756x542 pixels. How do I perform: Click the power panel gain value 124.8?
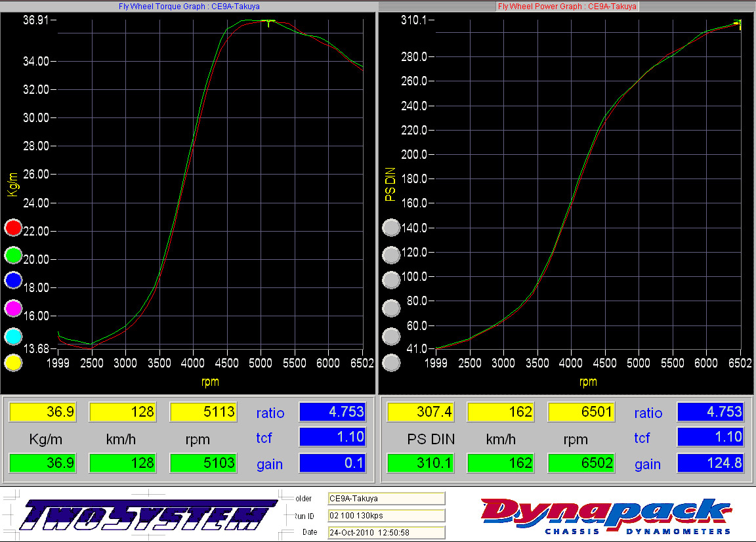(711, 463)
